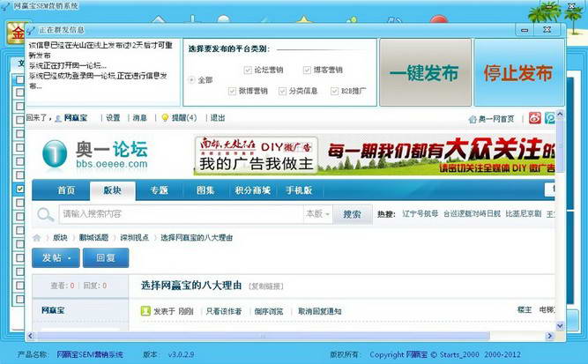Click the 电梯 link at post right
Viewport: 588px width, 364px height.
[547, 309]
